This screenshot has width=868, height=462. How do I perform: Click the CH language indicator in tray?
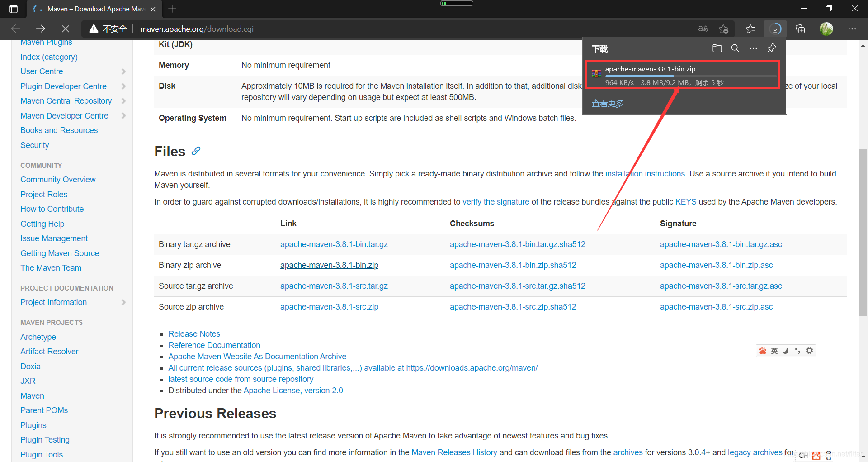coord(803,456)
